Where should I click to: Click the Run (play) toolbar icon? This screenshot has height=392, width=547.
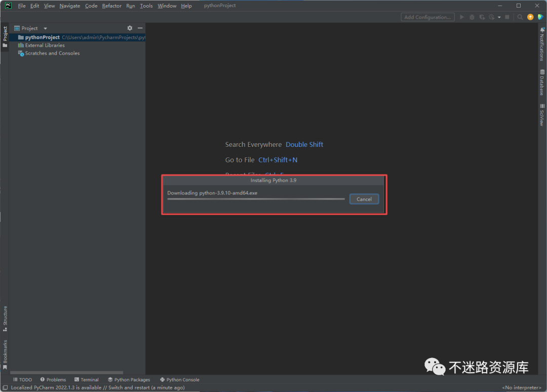(x=461, y=17)
